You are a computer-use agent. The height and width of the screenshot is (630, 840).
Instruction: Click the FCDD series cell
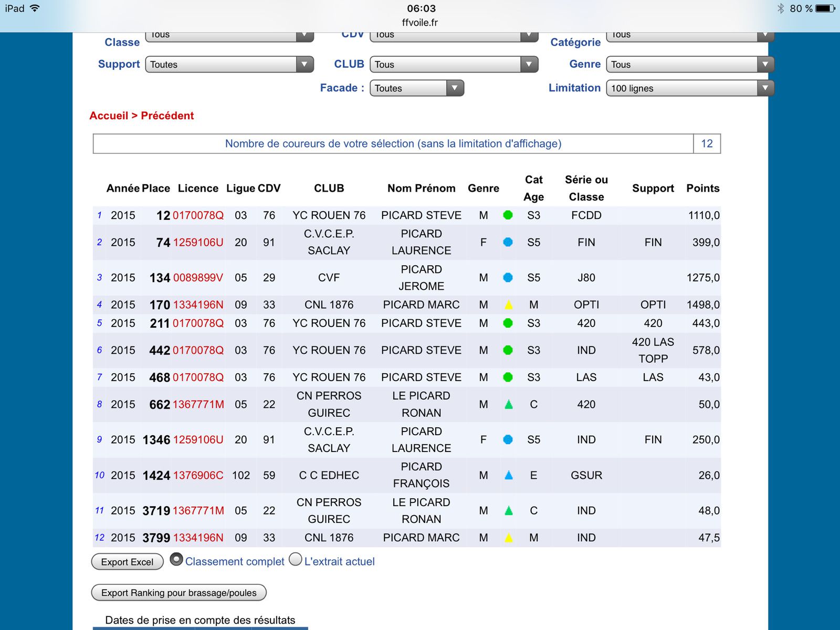(586, 215)
